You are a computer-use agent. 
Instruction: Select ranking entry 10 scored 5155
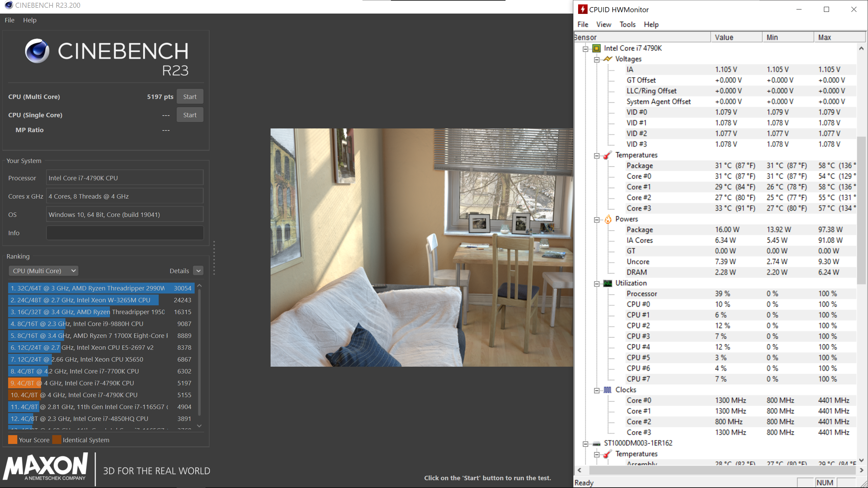101,395
